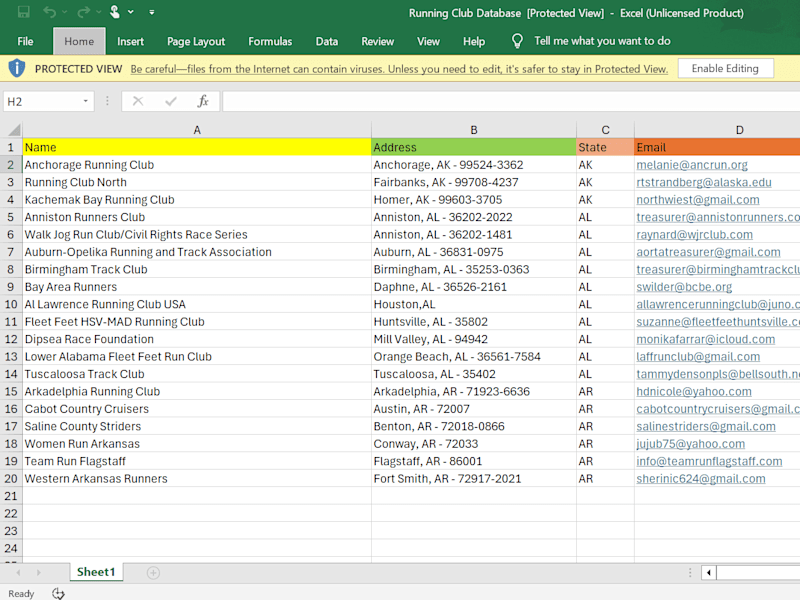Switch to the Formulas tab

[x=270, y=41]
